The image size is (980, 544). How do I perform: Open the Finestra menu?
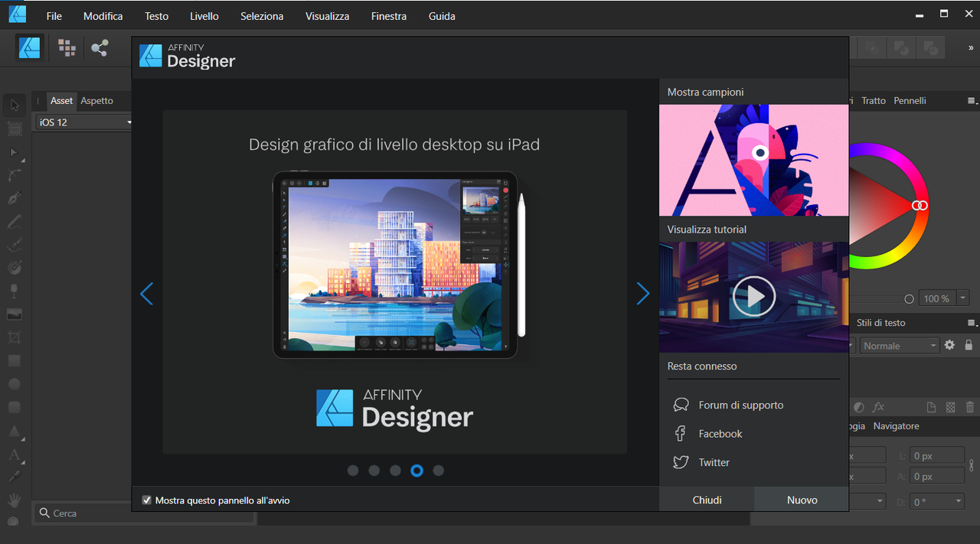click(x=389, y=15)
